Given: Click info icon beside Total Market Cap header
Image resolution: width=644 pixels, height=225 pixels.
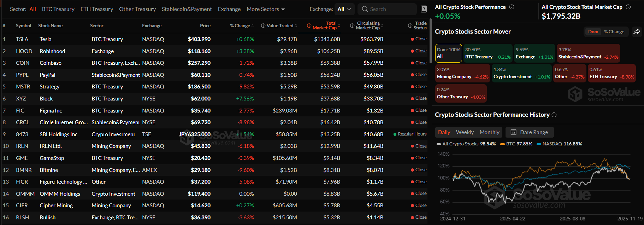Looking at the screenshot, I should [x=309, y=25].
